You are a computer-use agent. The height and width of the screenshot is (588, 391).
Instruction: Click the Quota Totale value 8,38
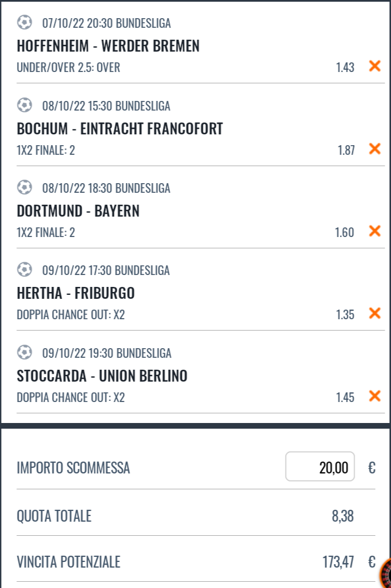pyautogui.click(x=343, y=516)
